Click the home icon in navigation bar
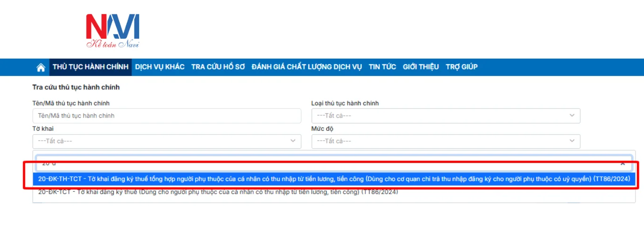 tap(41, 67)
